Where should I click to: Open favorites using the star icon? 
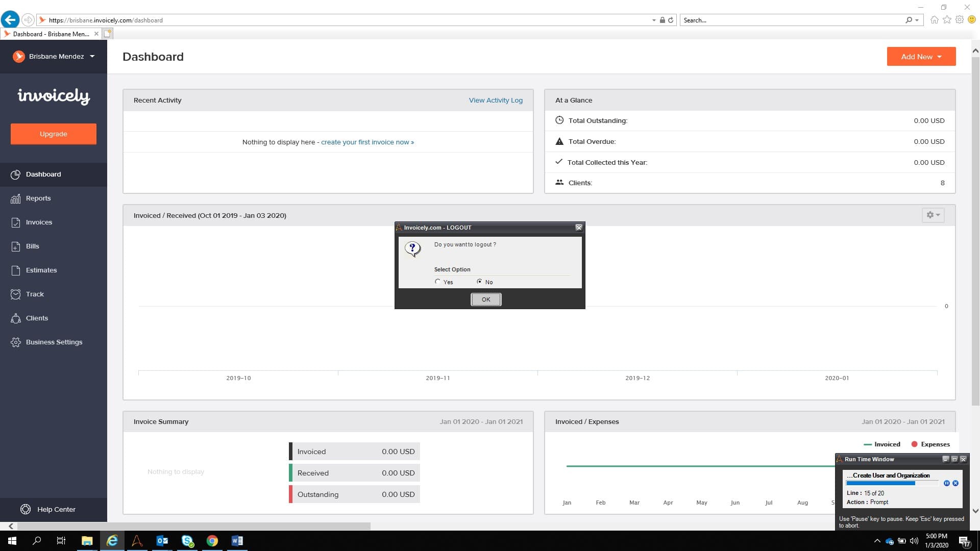click(947, 20)
